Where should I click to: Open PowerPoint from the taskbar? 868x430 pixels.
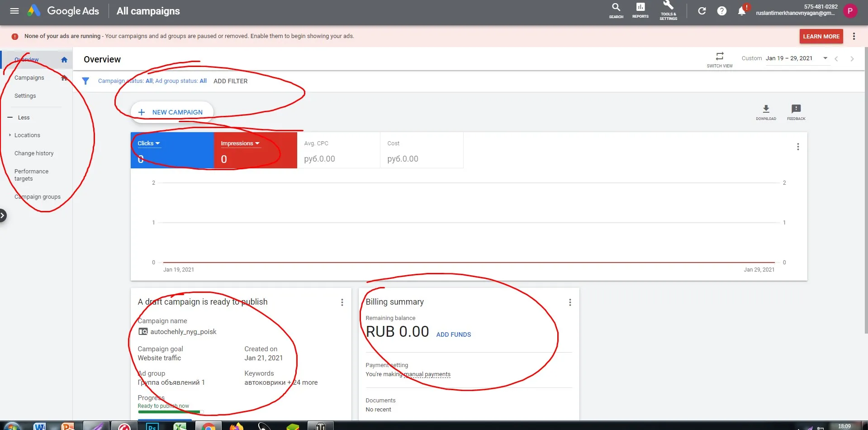click(x=68, y=426)
